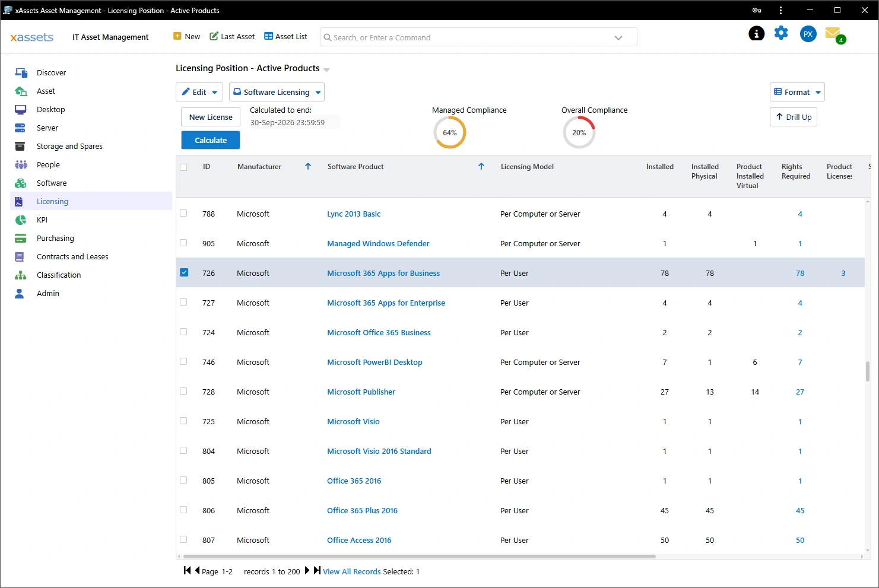Sort by Manufacturer column arrow
Screen dimensions: 879x588
[x=308, y=167]
